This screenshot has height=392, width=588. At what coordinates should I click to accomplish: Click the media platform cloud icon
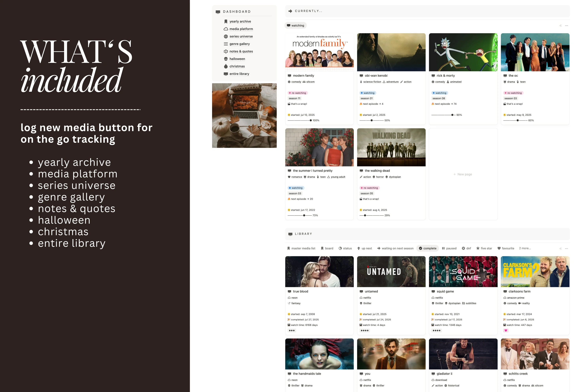226,29
